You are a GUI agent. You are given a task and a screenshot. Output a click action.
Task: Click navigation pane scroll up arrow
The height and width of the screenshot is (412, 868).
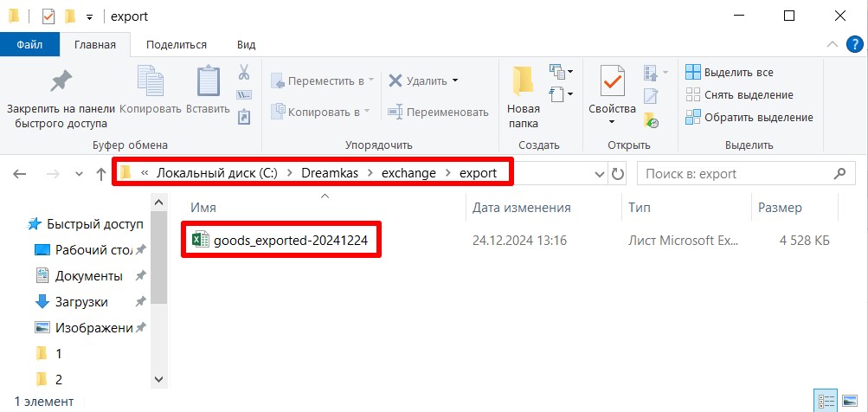[x=158, y=203]
